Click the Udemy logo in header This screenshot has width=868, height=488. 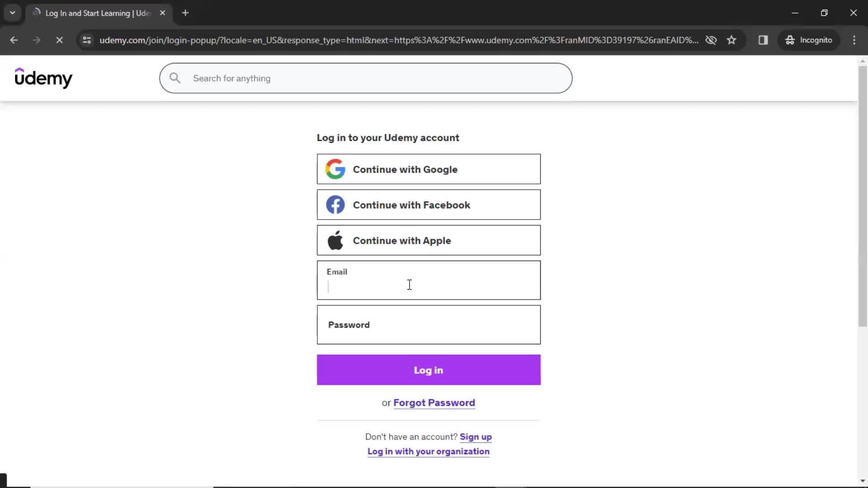43,78
